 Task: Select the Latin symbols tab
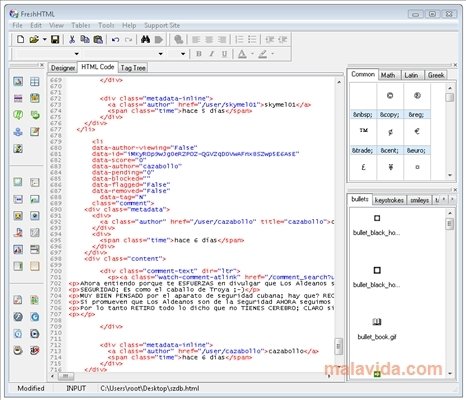pos(411,75)
